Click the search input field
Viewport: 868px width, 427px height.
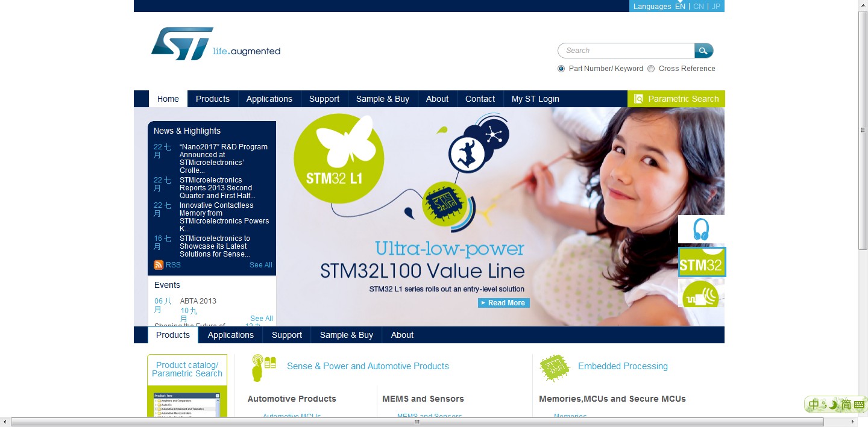(x=627, y=51)
